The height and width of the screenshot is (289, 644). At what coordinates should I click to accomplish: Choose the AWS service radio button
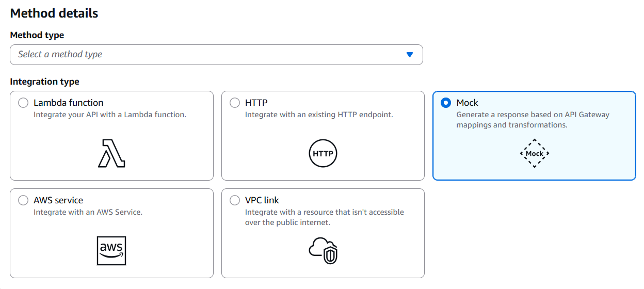(x=23, y=200)
